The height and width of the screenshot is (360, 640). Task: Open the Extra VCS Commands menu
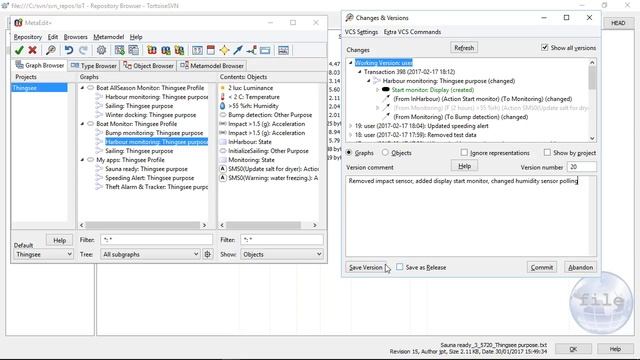[412, 32]
